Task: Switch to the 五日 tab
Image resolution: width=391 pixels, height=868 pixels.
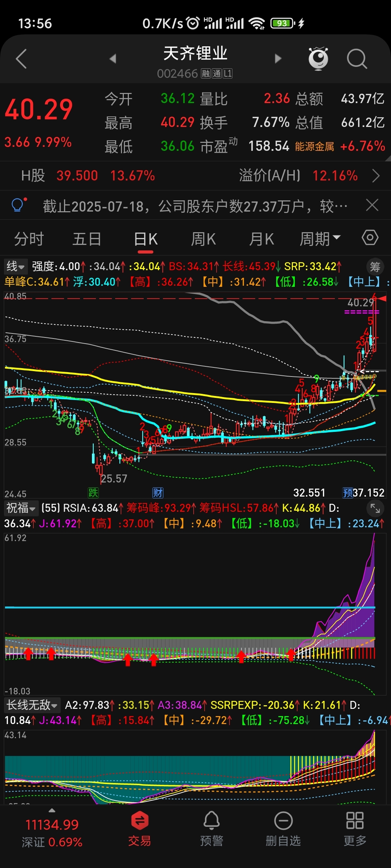Action: [87, 239]
